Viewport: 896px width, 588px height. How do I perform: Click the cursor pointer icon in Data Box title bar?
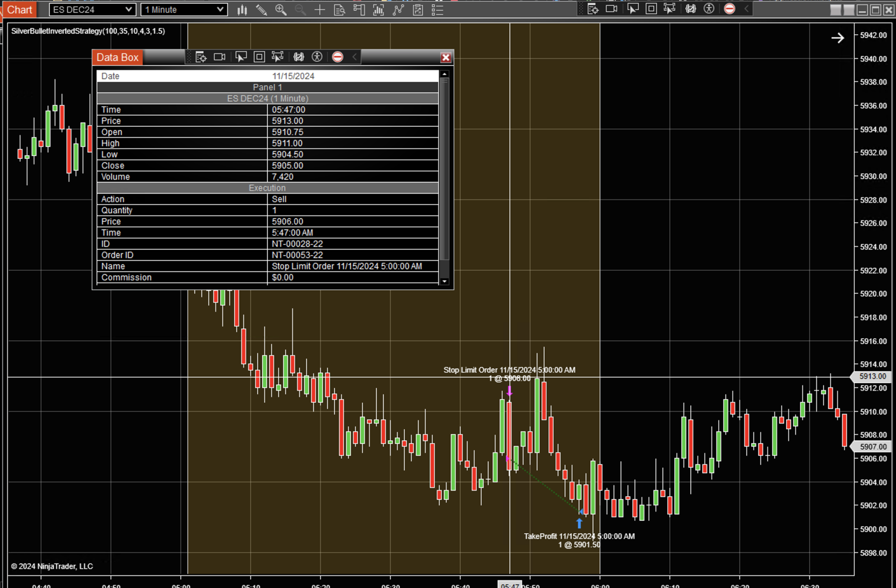click(241, 57)
